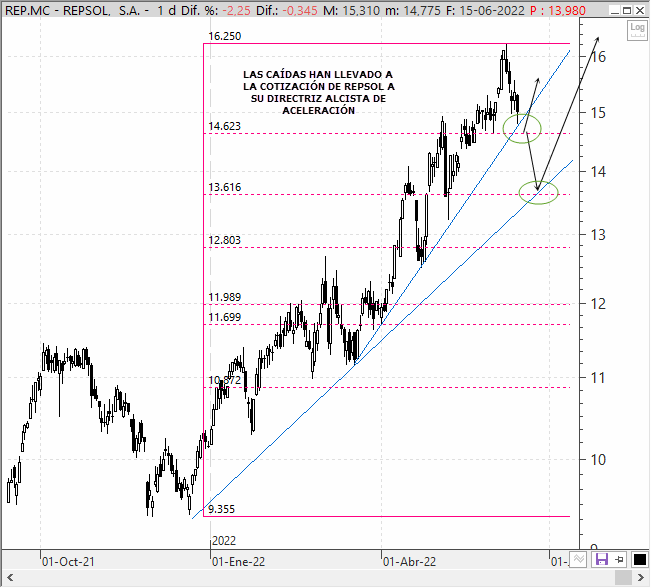Image resolution: width=651 pixels, height=588 pixels.
Task: Click the scrollbar left arrow
Action: [x=10, y=578]
